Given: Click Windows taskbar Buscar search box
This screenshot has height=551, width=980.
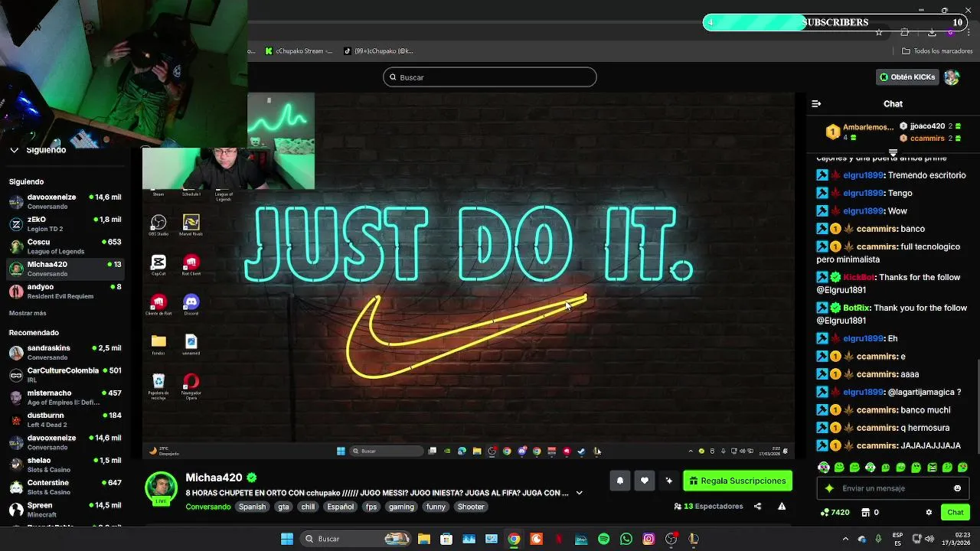Looking at the screenshot, I should pos(355,539).
